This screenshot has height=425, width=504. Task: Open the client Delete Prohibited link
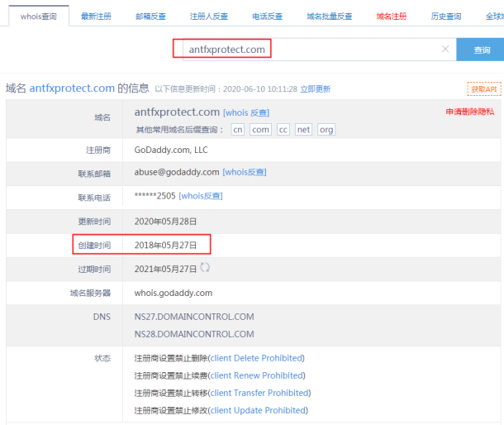256,358
